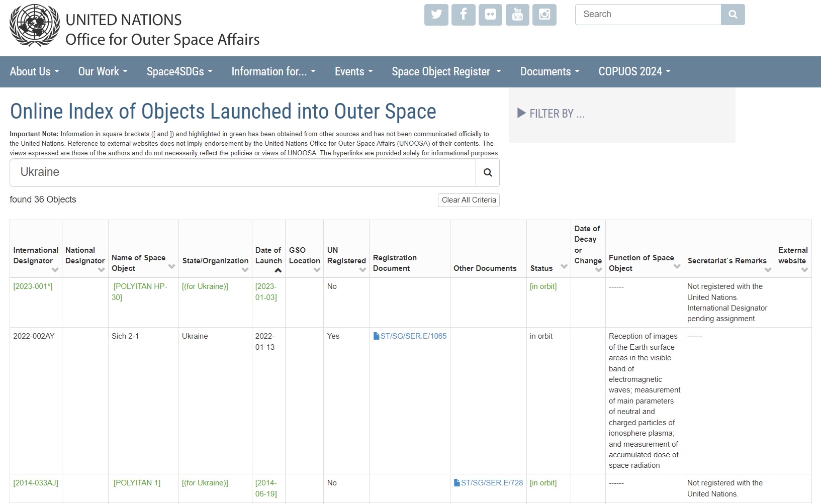
Task: Focus the top site Search field
Action: (648, 15)
